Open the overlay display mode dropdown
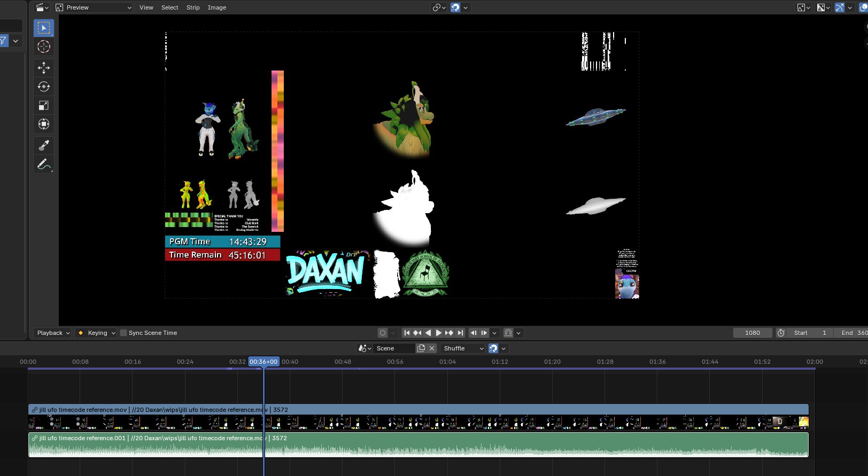The image size is (868, 476). point(824,7)
